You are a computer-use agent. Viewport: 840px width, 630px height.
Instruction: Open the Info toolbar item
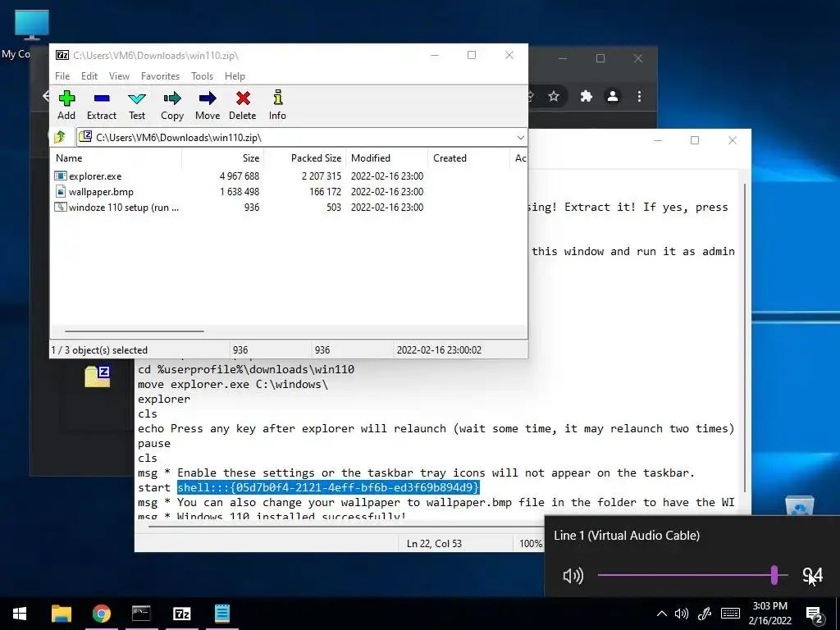pyautogui.click(x=277, y=106)
